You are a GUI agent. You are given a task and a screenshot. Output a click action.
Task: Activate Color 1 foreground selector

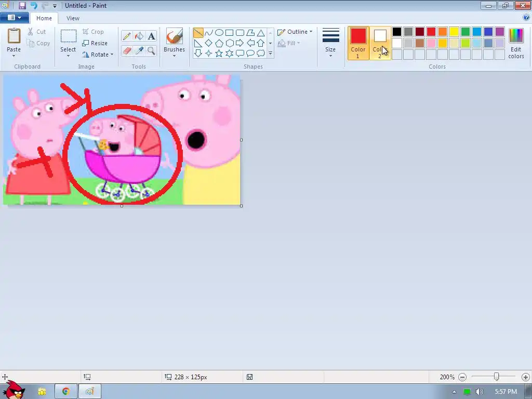tap(358, 43)
